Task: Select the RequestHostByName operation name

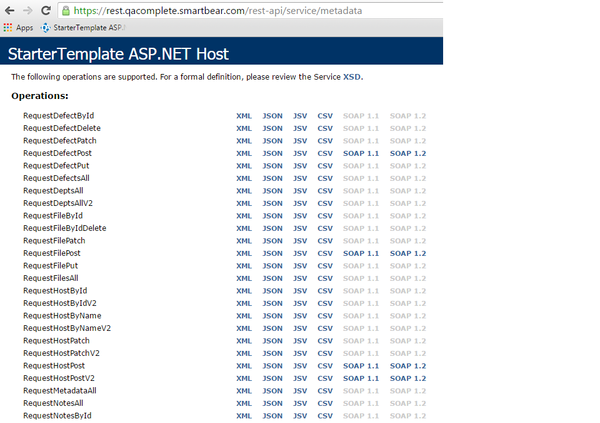Action: coord(62,316)
